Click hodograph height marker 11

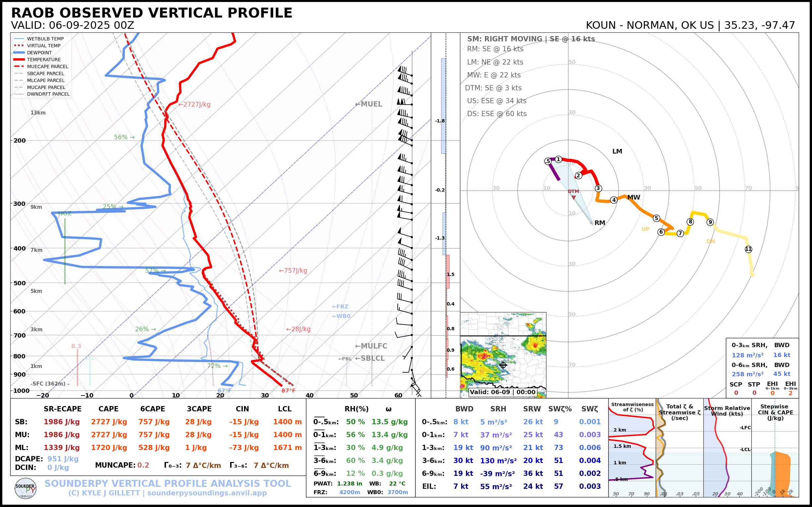[x=748, y=249]
